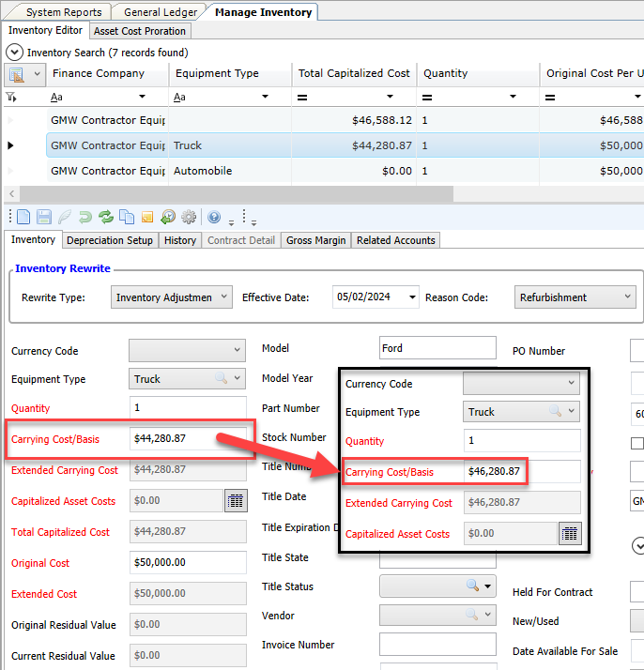Viewport: 644px width, 670px height.
Task: Click the New record toolbar icon
Action: 23,217
